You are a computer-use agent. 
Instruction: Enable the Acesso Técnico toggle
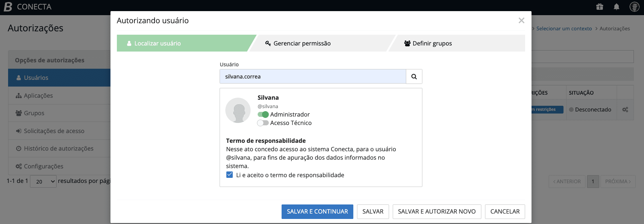263,123
